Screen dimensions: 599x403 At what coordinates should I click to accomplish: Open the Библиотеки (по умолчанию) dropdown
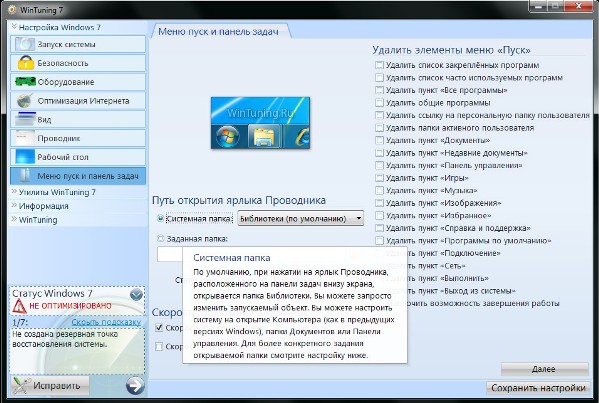coord(300,218)
